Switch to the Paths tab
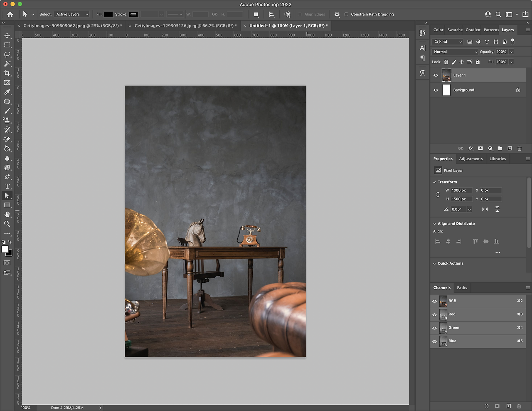Screen dimensions: 532x411 click(x=462, y=288)
